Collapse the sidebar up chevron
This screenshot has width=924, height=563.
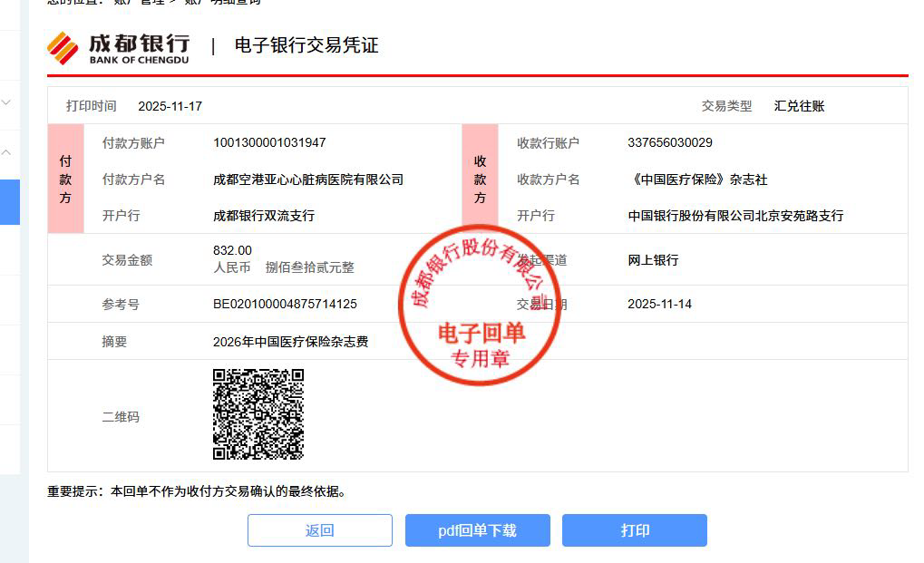(6, 152)
